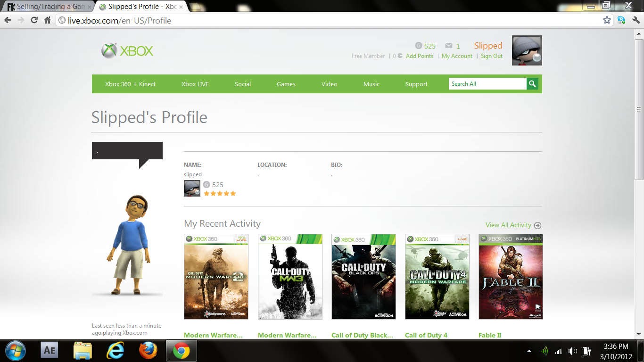Click the Call of Duty Black Ops cover
This screenshot has width=644, height=362.
[363, 277]
